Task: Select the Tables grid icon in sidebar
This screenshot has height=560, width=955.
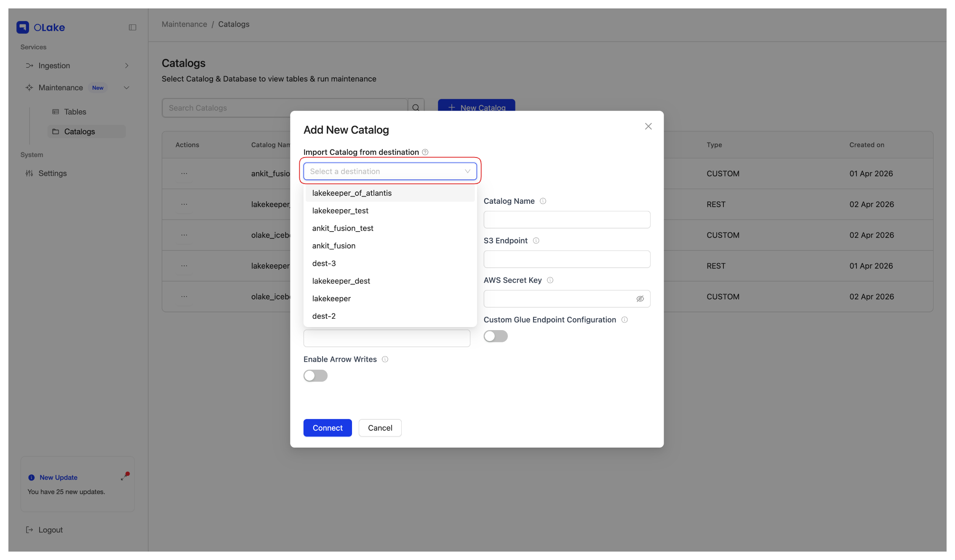Action: 56,112
